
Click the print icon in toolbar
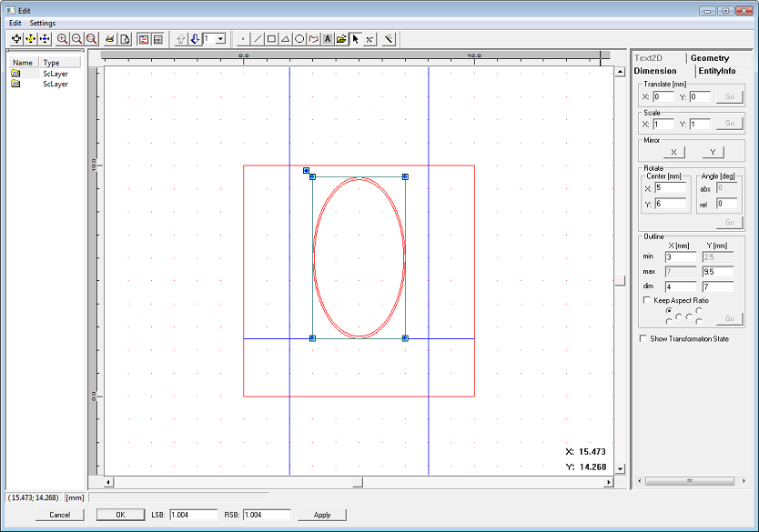tap(110, 39)
